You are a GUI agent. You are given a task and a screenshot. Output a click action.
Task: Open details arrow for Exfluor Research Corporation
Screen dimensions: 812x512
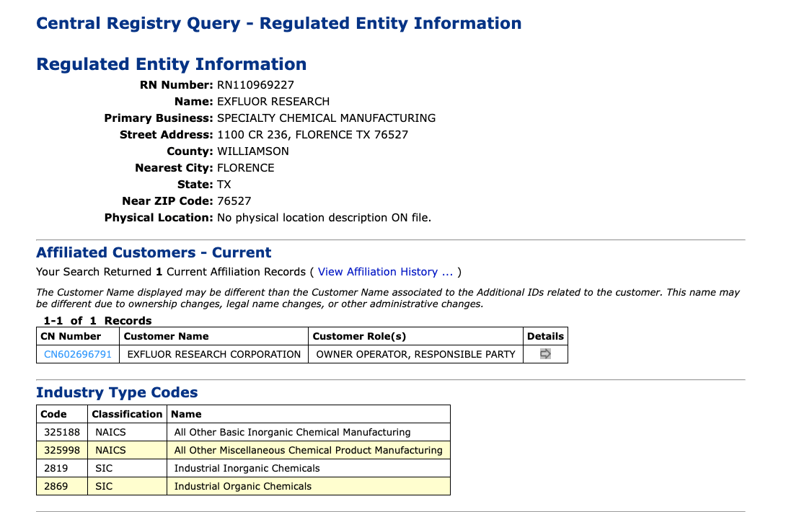click(x=544, y=354)
